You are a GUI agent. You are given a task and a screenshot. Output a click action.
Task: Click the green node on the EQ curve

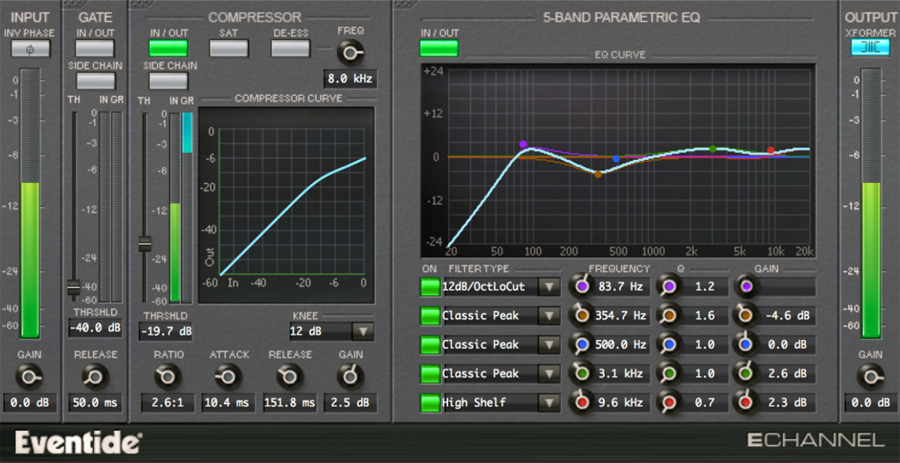712,149
